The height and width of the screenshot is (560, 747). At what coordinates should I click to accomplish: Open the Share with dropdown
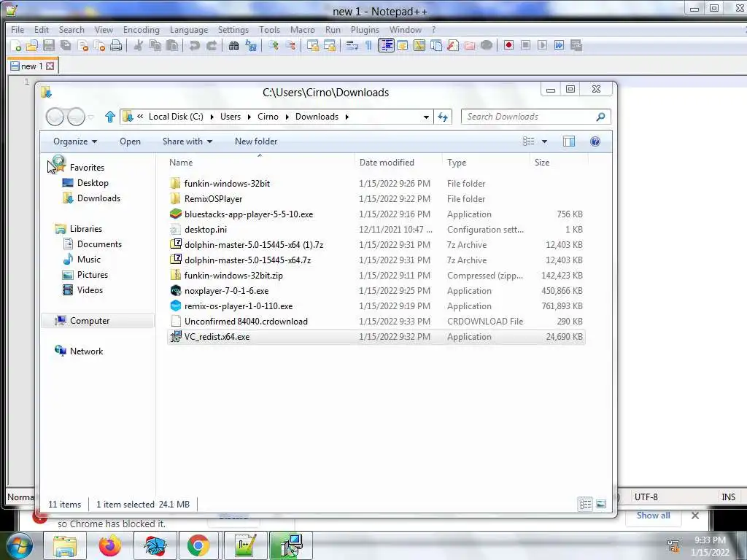[x=187, y=141]
